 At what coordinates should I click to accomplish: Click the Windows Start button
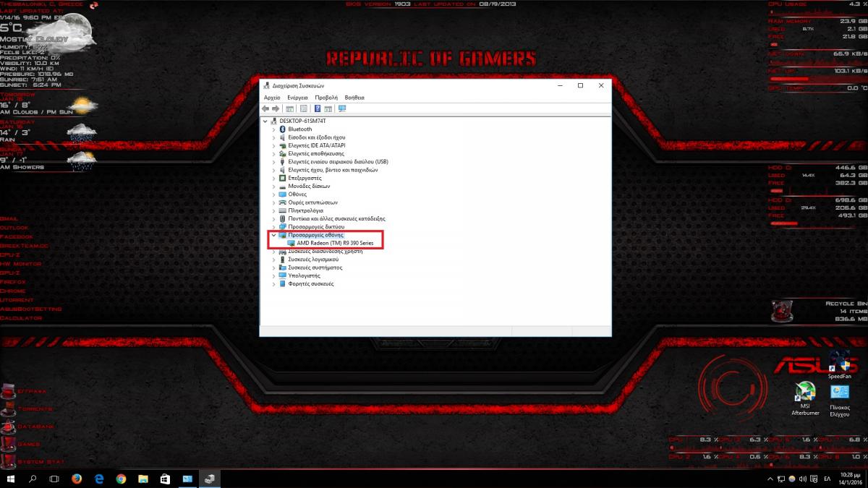point(11,479)
